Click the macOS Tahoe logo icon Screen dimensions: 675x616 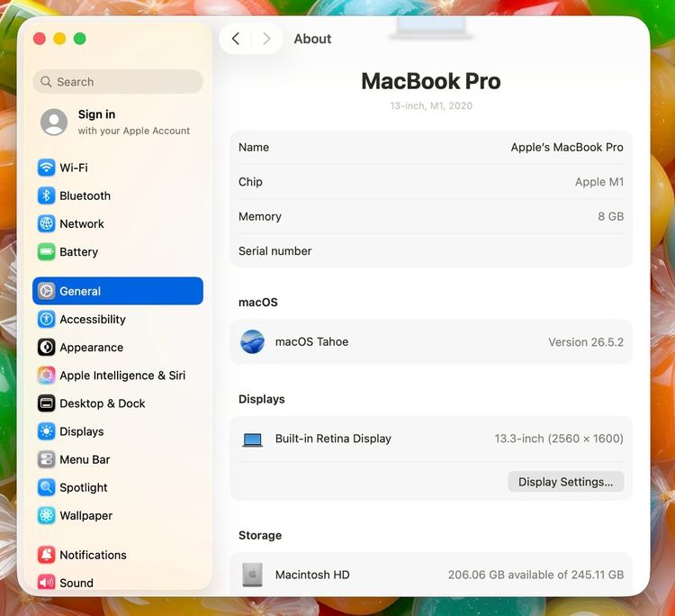coord(252,341)
